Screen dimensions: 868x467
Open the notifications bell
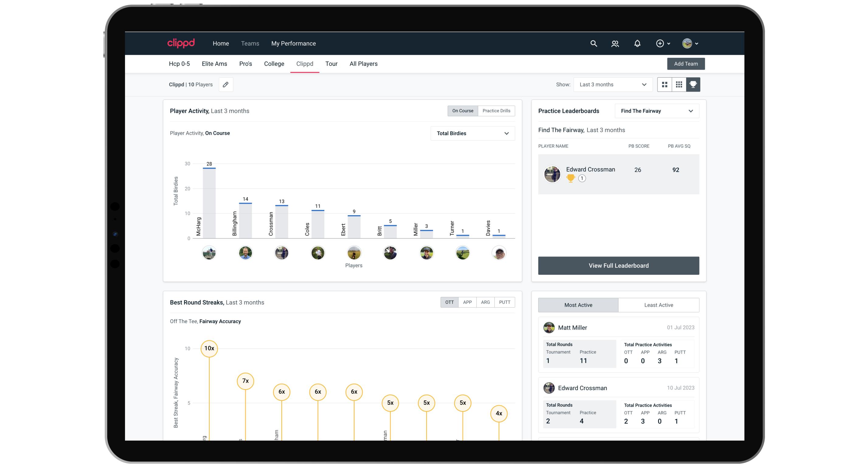[637, 44]
